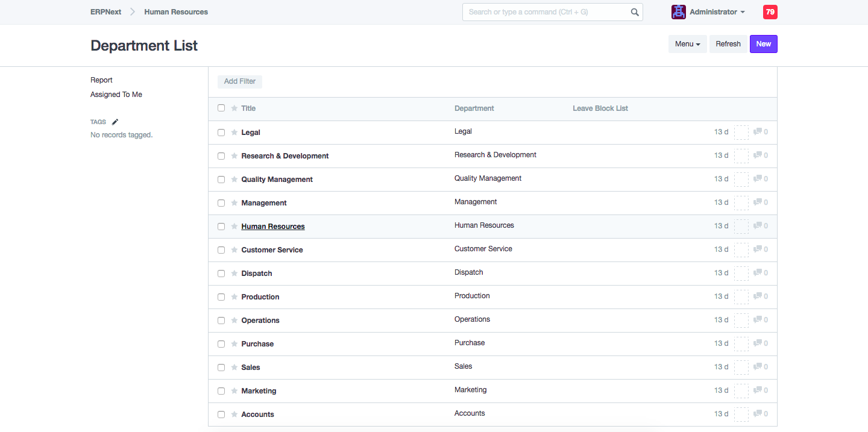Screen dimensions: 868x432
Task: Click Add Filter to open filter options
Action: coord(240,81)
